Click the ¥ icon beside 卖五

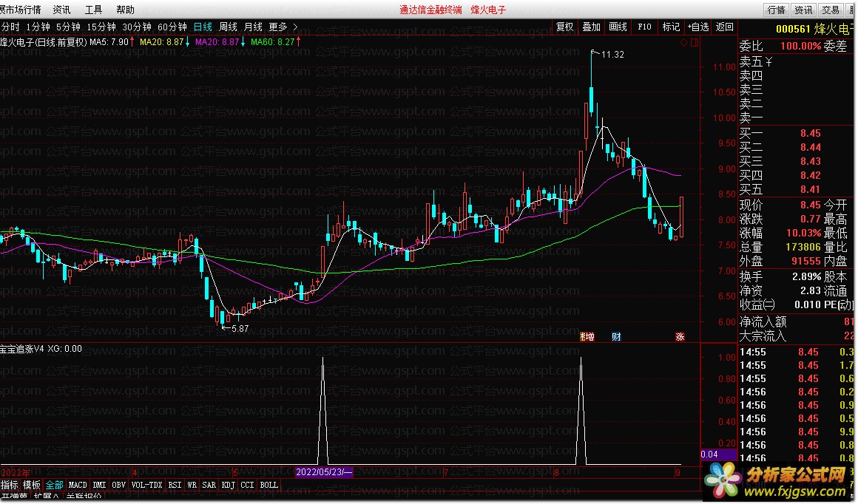769,62
